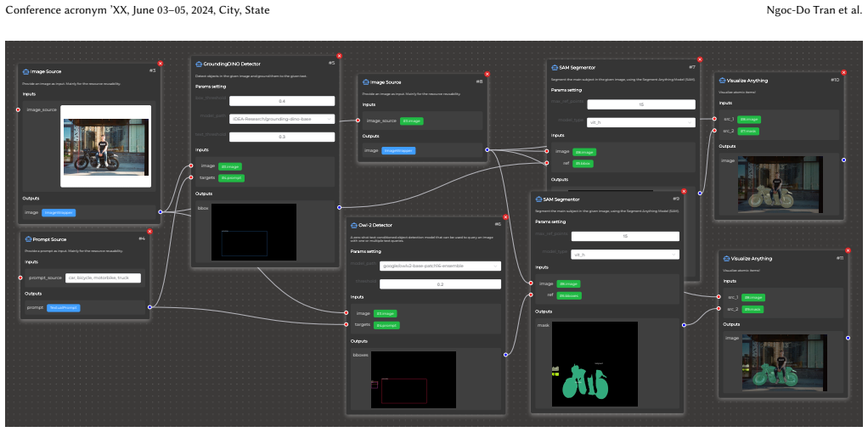Screen dimensions: 868x432
Task: Open the GroundingDINO model_path dropdown
Action: click(x=282, y=119)
